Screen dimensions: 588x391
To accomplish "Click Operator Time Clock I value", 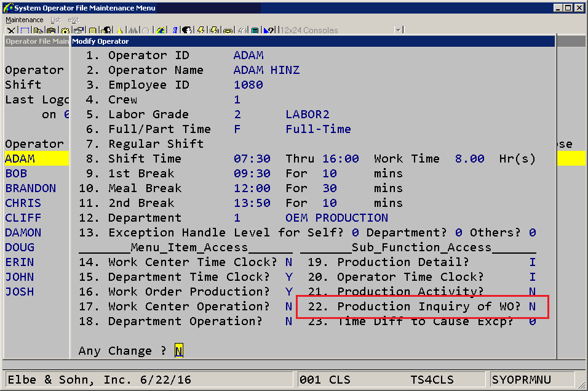I will [533, 277].
